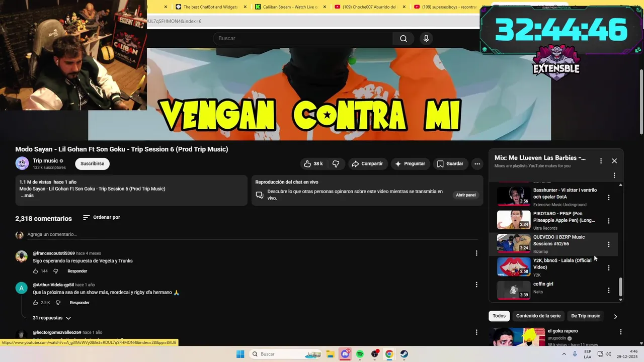Image resolution: width=644 pixels, height=362 pixels.
Task: Click the Guardar save button
Action: 450,164
